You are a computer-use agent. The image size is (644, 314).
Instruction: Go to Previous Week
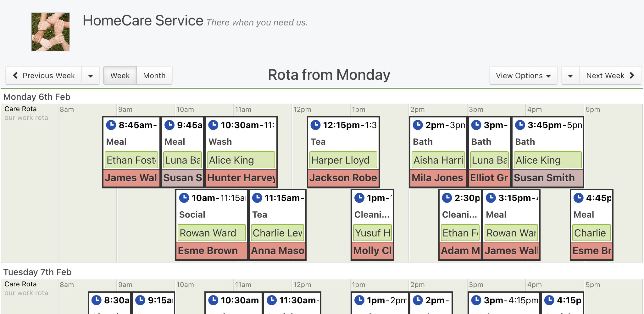tap(44, 75)
